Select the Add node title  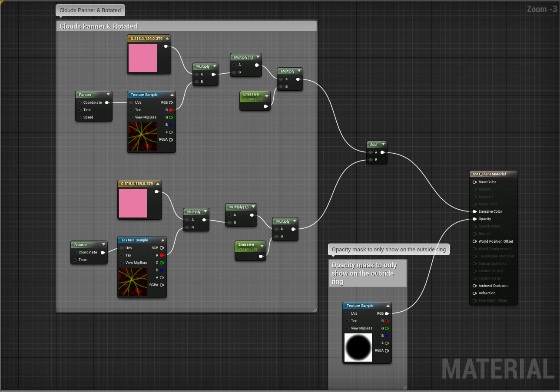[373, 145]
